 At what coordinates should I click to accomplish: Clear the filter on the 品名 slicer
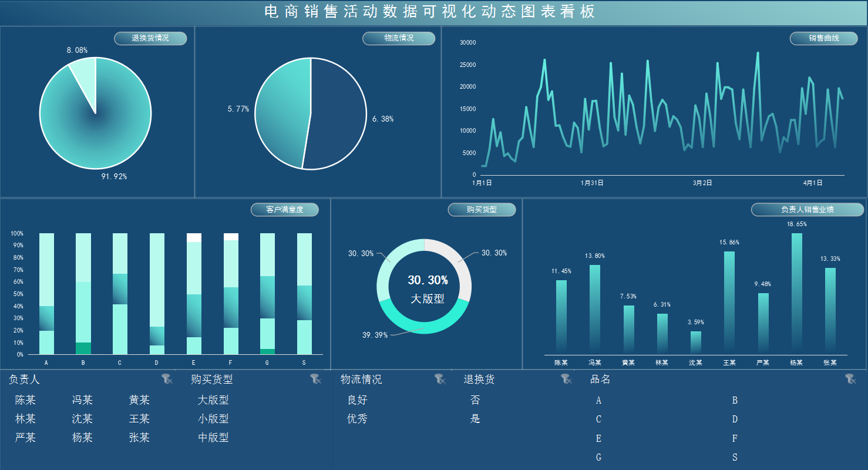850,379
